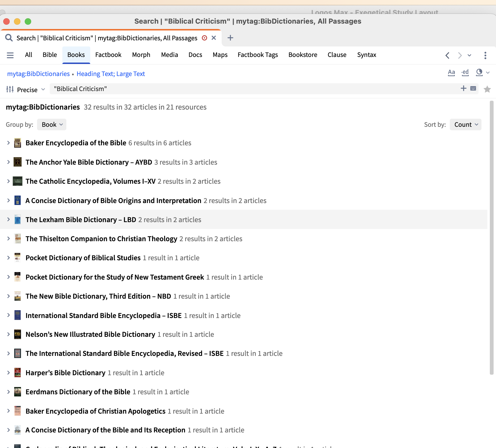Click the Baker Encyclopedia of the Bible cover thumbnail
Image resolution: width=496 pixels, height=448 pixels.
coord(17,143)
